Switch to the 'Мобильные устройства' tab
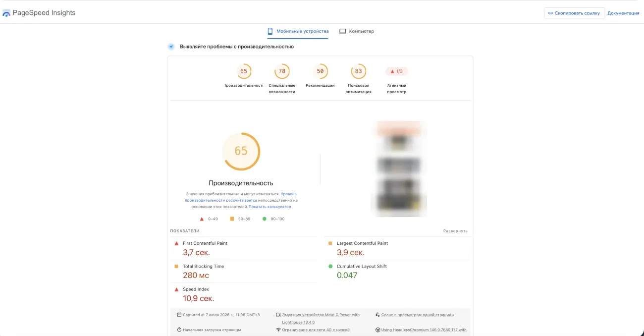This screenshot has width=644, height=336. click(298, 31)
